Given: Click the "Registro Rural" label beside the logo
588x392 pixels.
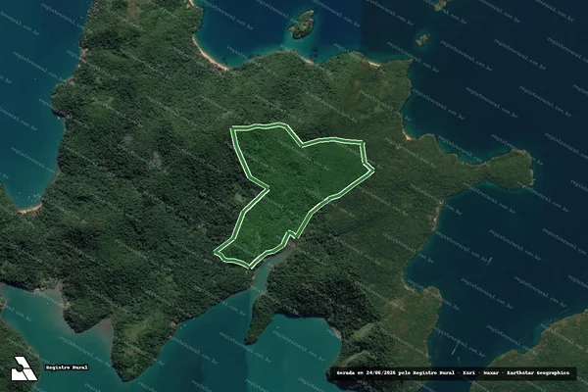Looking at the screenshot, I should [67, 367].
